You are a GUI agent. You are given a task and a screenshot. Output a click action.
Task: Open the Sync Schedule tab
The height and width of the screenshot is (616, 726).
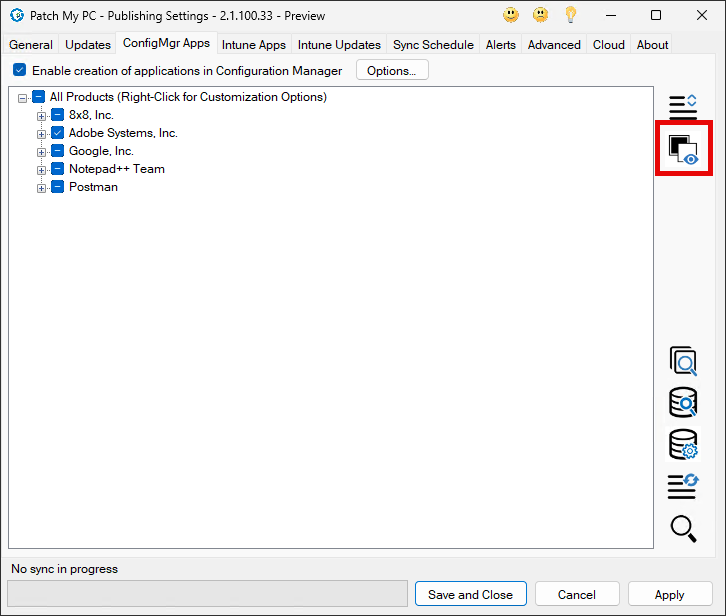pos(433,45)
